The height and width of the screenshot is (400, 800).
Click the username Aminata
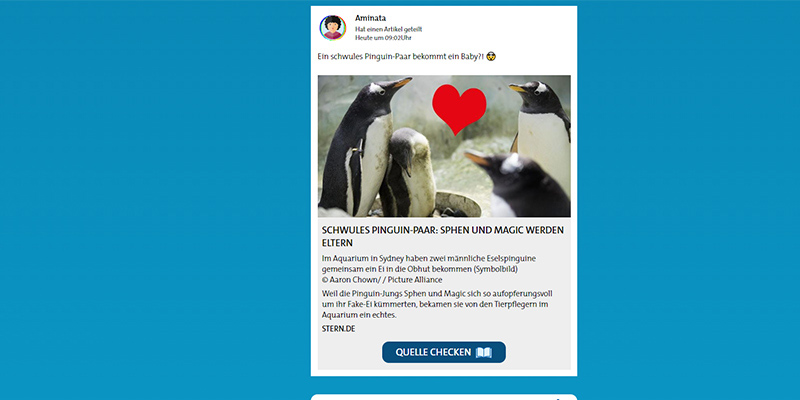[370, 18]
